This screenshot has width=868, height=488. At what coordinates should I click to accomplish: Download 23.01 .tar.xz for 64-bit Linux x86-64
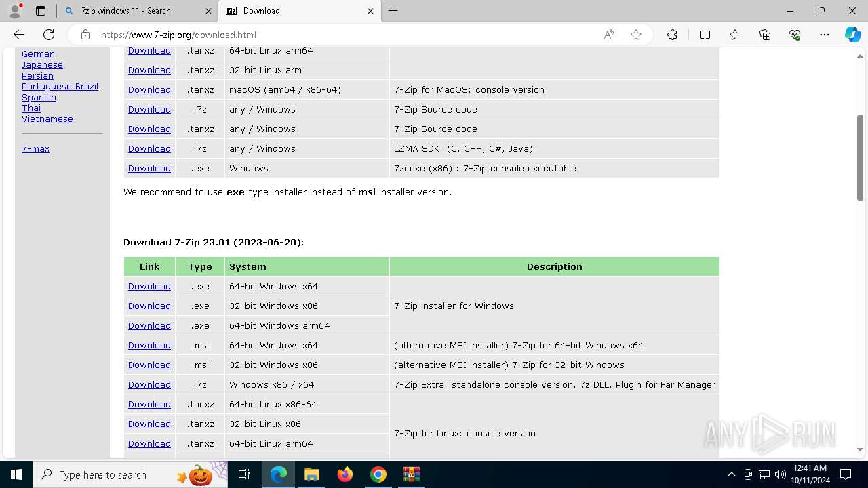click(x=149, y=404)
